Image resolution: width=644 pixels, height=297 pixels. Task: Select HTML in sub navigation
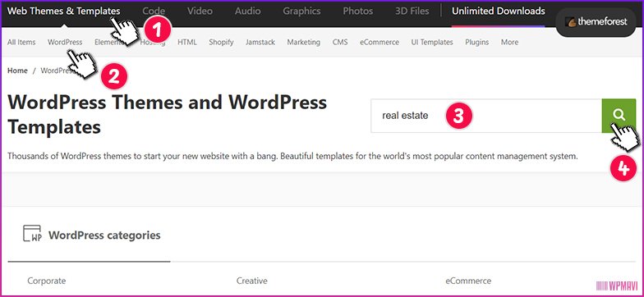[187, 42]
